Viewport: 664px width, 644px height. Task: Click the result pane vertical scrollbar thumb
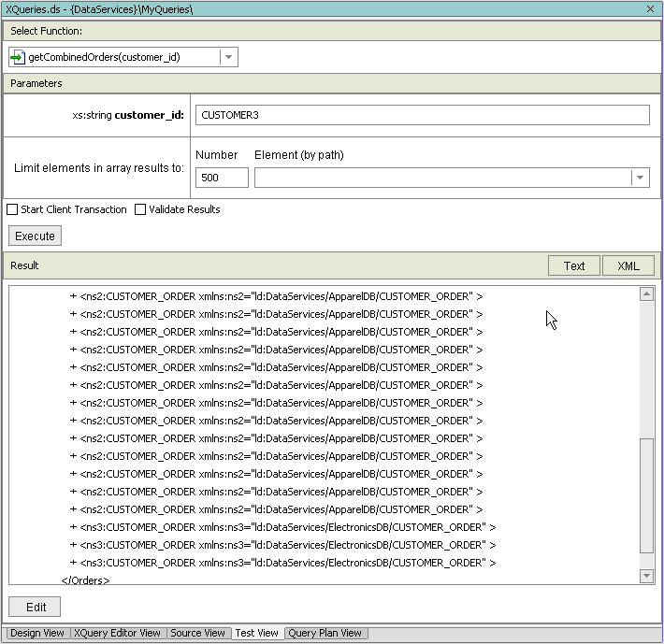(646, 495)
